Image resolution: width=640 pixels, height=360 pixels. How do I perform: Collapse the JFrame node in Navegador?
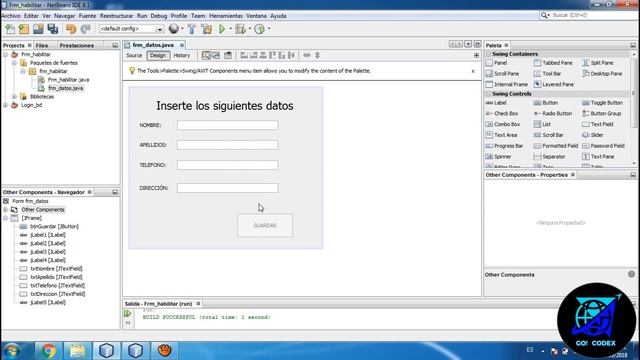click(x=6, y=218)
